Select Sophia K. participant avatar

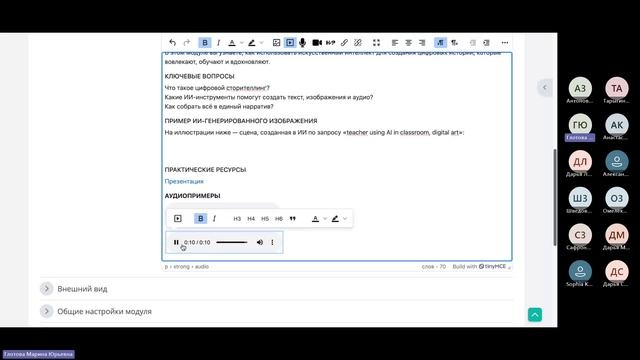580,271
